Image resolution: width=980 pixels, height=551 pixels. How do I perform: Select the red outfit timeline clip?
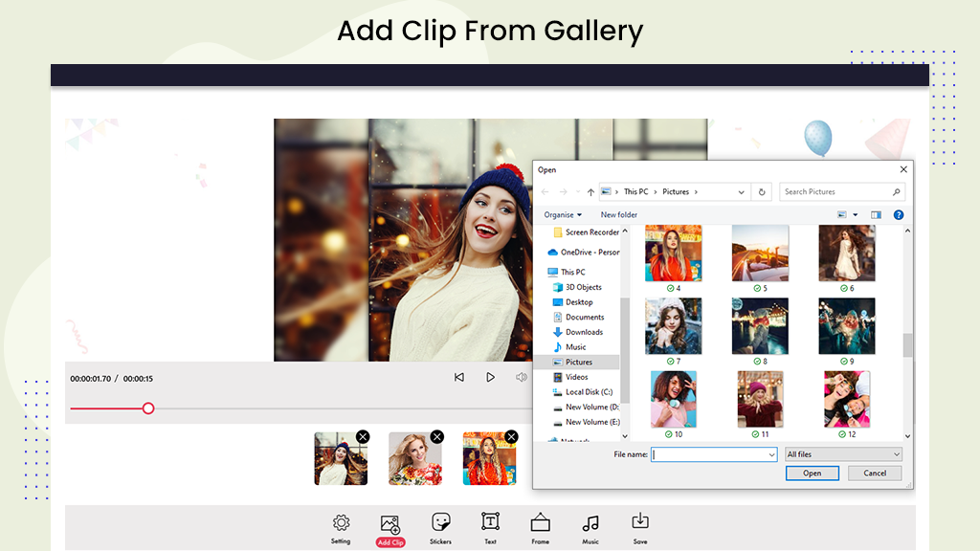point(489,459)
